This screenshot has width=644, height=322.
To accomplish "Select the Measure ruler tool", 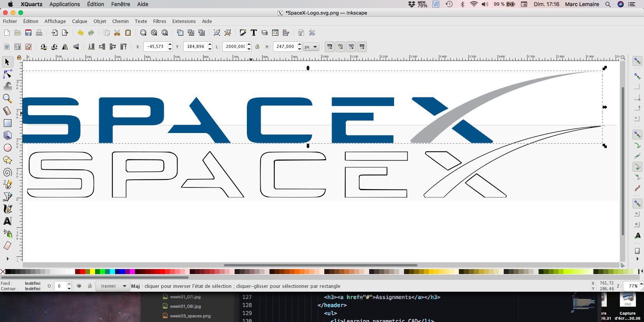I will click(7, 111).
